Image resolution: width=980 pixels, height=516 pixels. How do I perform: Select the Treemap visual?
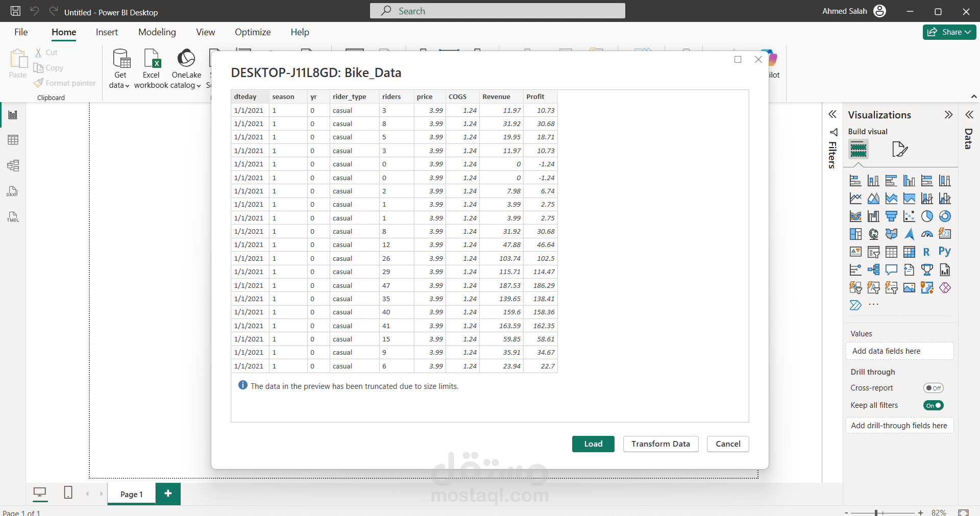(x=855, y=234)
